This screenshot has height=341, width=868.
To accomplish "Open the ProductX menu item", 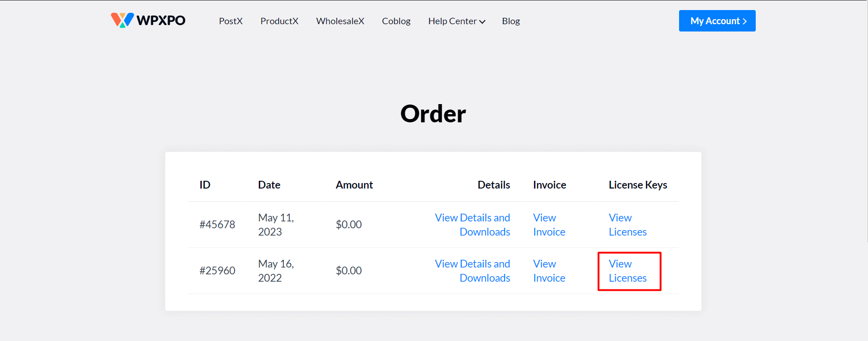I will (x=279, y=21).
